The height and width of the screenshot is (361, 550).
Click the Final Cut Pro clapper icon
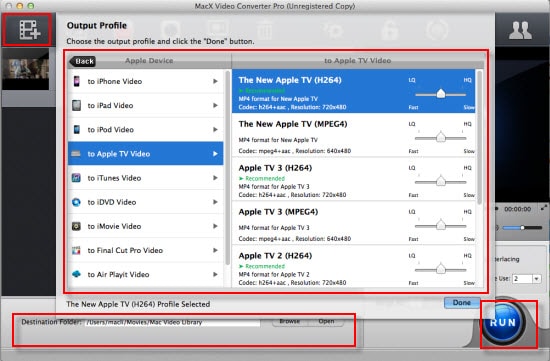(76, 250)
